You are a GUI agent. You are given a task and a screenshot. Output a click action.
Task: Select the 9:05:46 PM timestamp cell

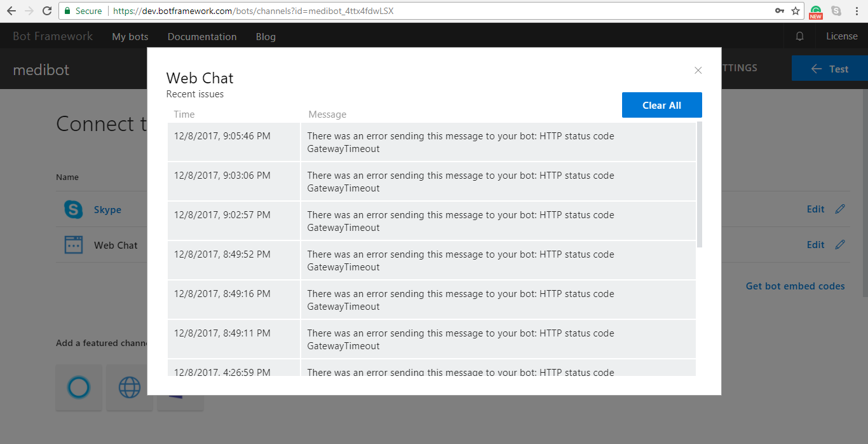click(x=234, y=142)
